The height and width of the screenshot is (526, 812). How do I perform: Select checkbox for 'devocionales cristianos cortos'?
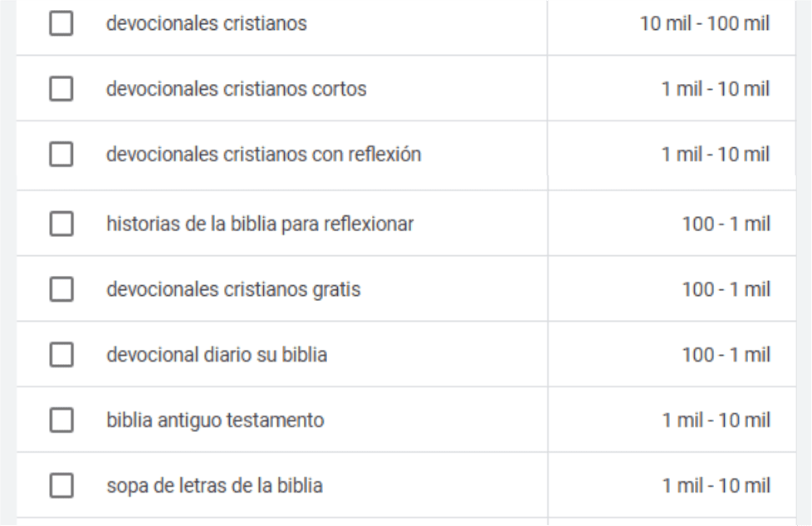(60, 90)
